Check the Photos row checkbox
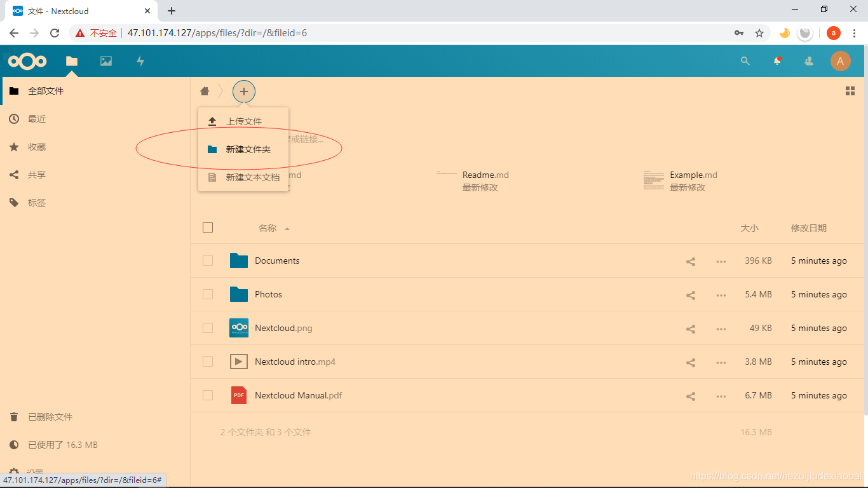868x488 pixels. (x=208, y=294)
